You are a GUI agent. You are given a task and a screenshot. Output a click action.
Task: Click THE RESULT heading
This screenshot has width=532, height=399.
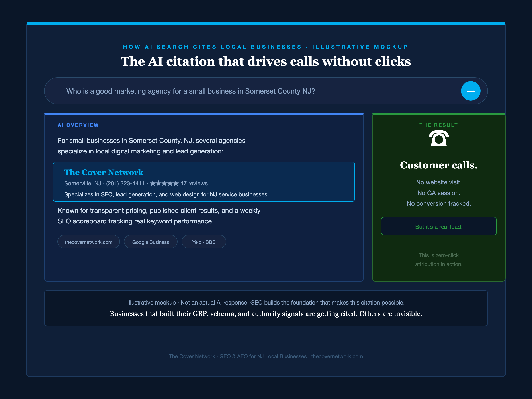[439, 125]
